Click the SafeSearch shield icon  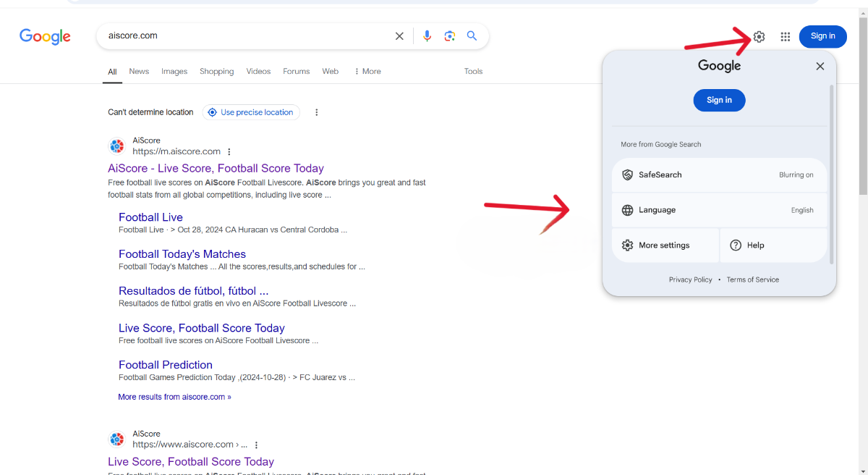627,175
